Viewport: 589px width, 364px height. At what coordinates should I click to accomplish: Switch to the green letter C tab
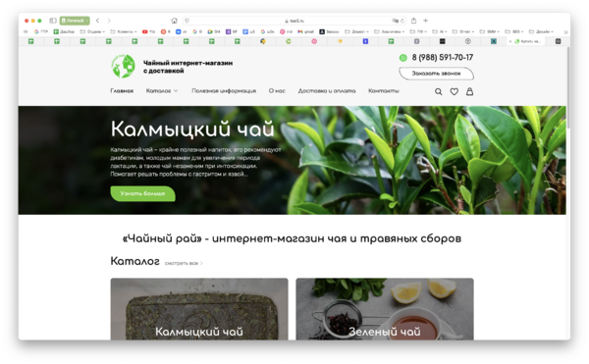pos(289,41)
